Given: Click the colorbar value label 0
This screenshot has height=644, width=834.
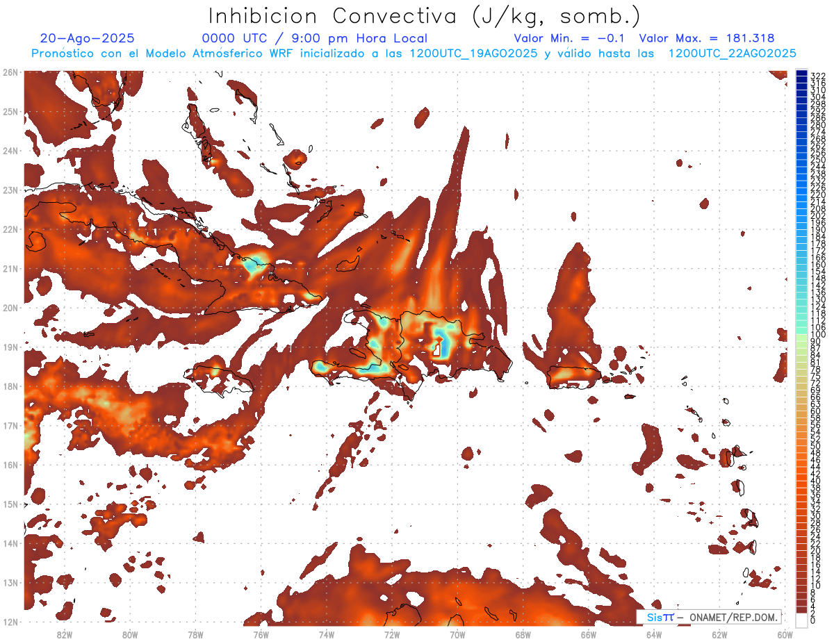Looking at the screenshot, I should (814, 620).
